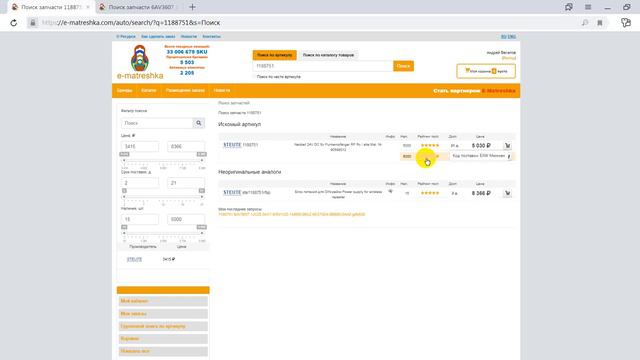Viewport: 640px width, 360px height.
Task: Open 'Мои заказы' in the sidebar
Action: [x=163, y=314]
